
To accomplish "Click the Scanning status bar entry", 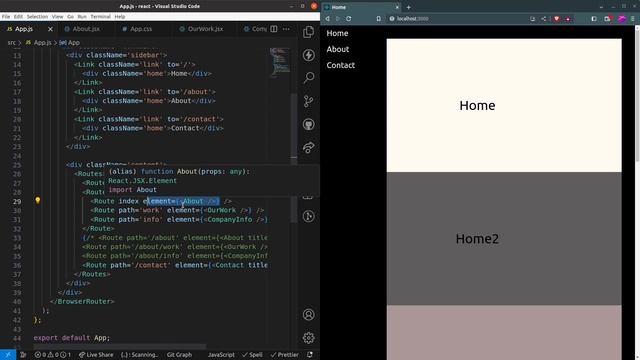I will click(x=139, y=355).
